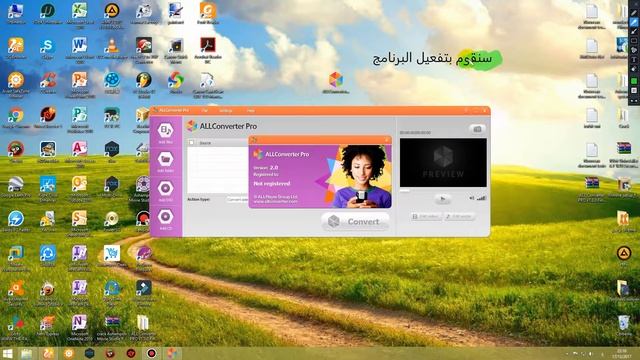Select the ALLConverter desktop shortcut beside the clouds
The image size is (640, 360).
(336, 80)
